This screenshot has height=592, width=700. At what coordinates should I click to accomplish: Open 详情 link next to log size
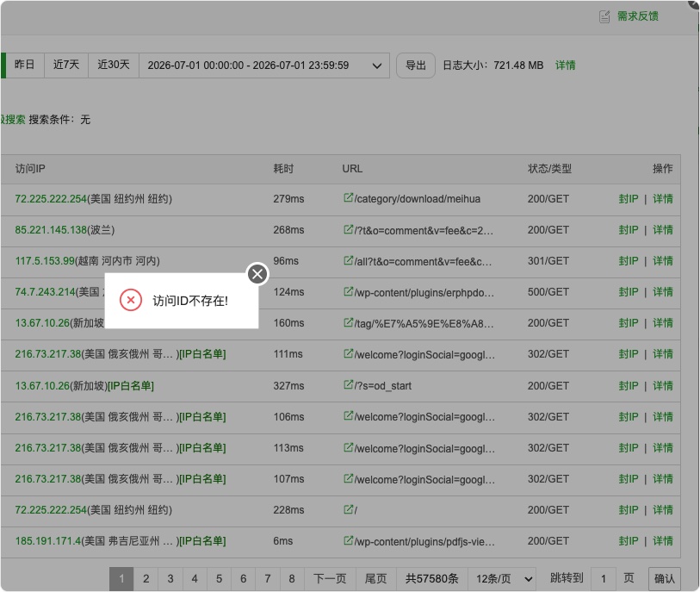565,65
